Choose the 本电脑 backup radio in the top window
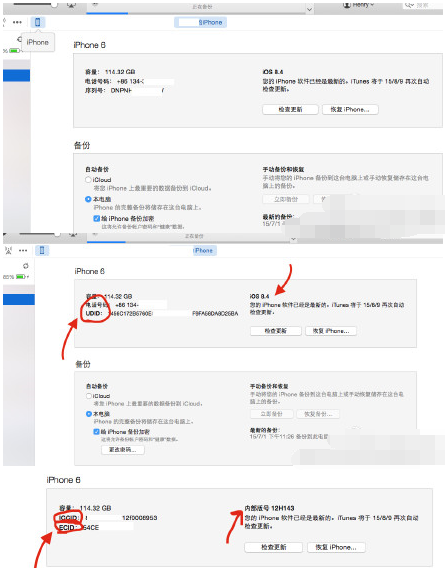 tap(88, 199)
